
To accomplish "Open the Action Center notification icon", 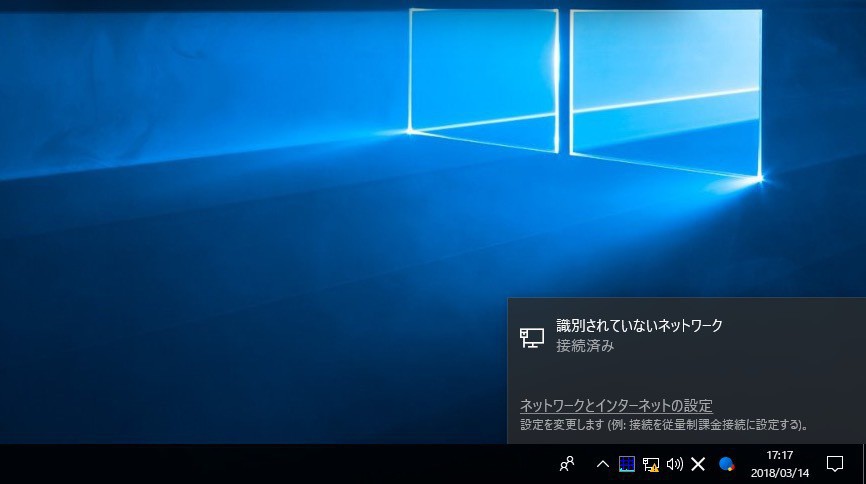I will coord(835,464).
